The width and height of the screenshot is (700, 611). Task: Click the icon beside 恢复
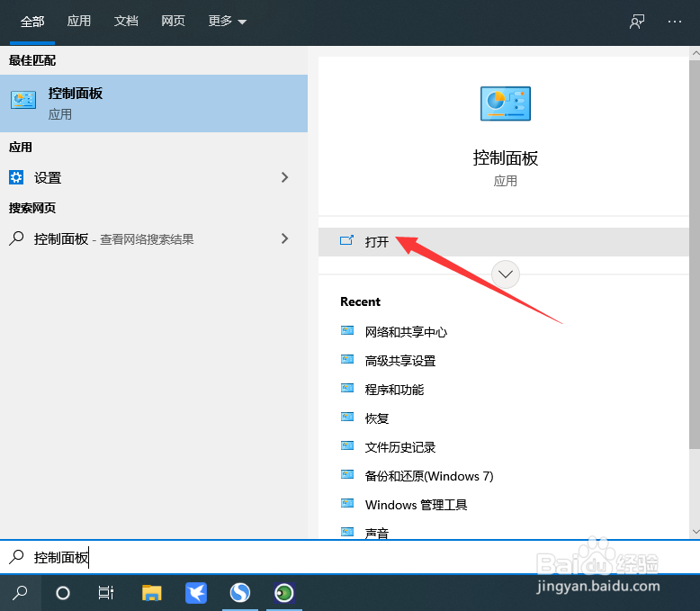point(347,417)
